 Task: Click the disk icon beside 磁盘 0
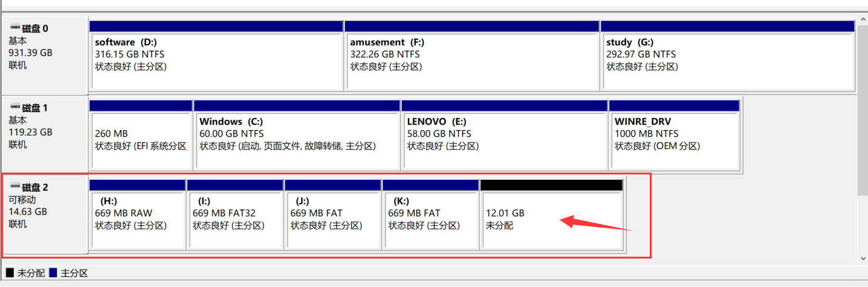(15, 28)
